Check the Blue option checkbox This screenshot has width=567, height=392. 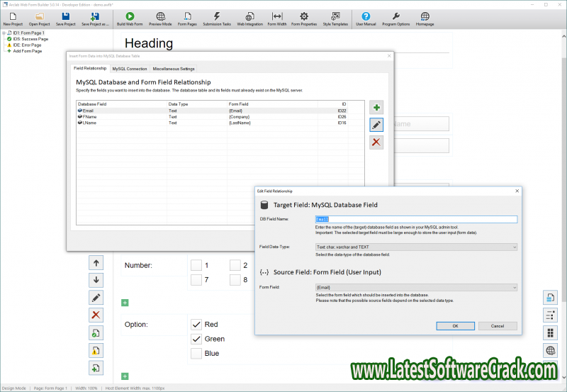196,354
